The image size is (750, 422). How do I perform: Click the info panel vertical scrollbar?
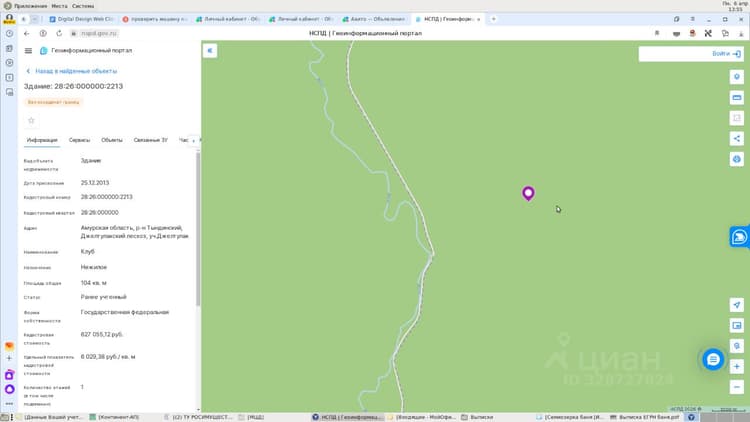198,230
